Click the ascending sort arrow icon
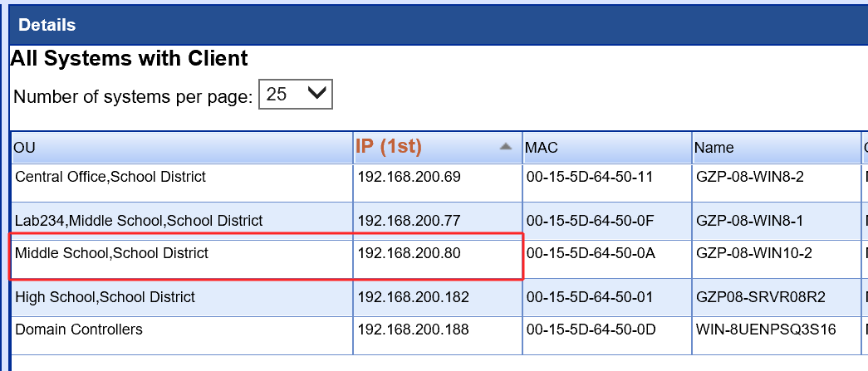Screen dimensions: 868x371 click(x=505, y=147)
